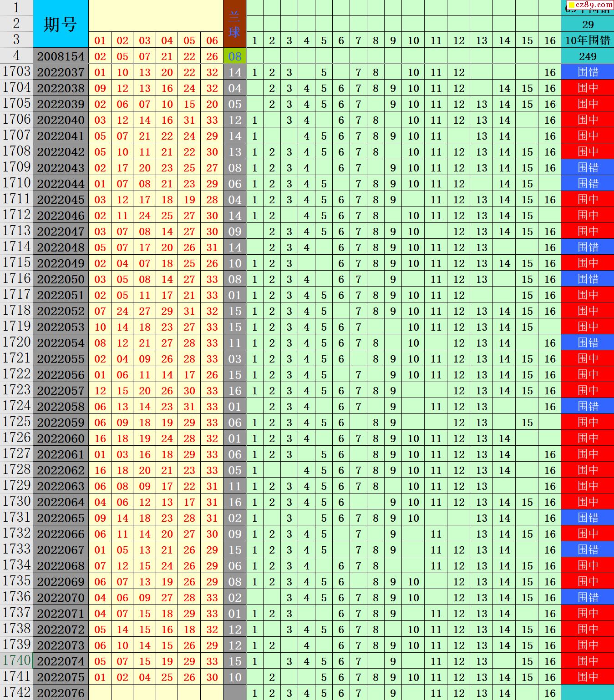Click red header cell 06 in row 3
Screen dimensions: 614x700
212,40
